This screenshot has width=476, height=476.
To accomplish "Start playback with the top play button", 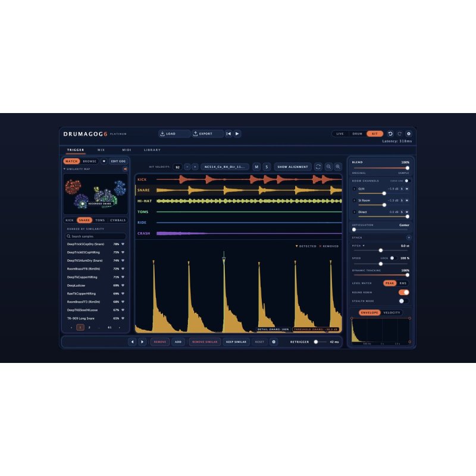I will [x=237, y=133].
